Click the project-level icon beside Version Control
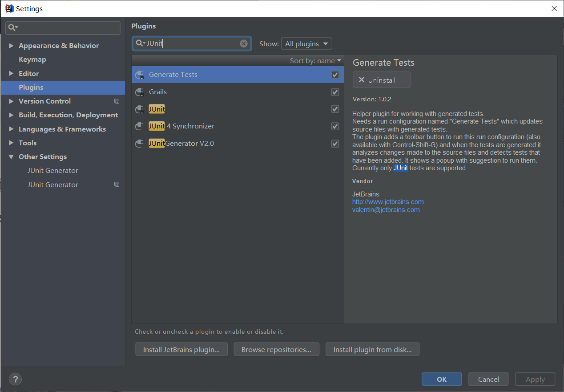The height and width of the screenshot is (392, 564). pos(117,101)
